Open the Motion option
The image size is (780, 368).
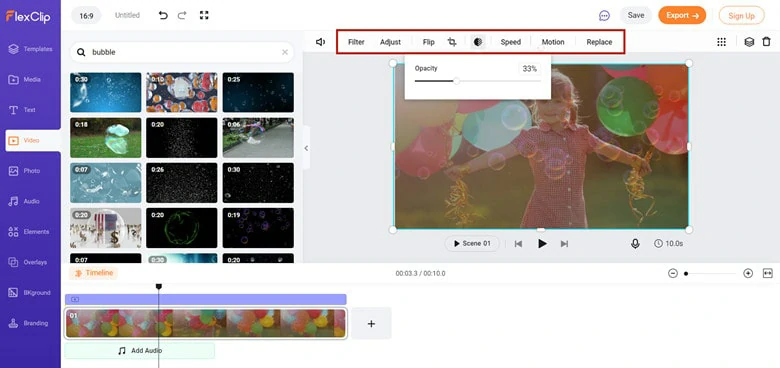[553, 42]
